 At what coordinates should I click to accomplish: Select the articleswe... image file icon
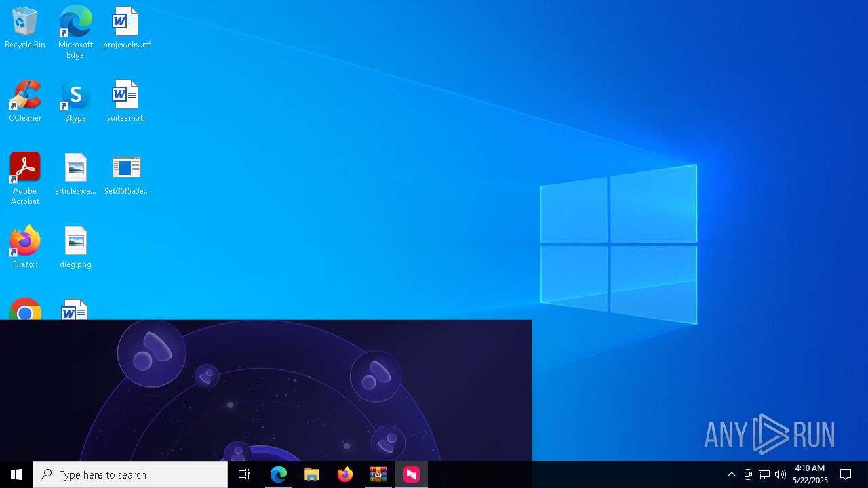pos(75,174)
